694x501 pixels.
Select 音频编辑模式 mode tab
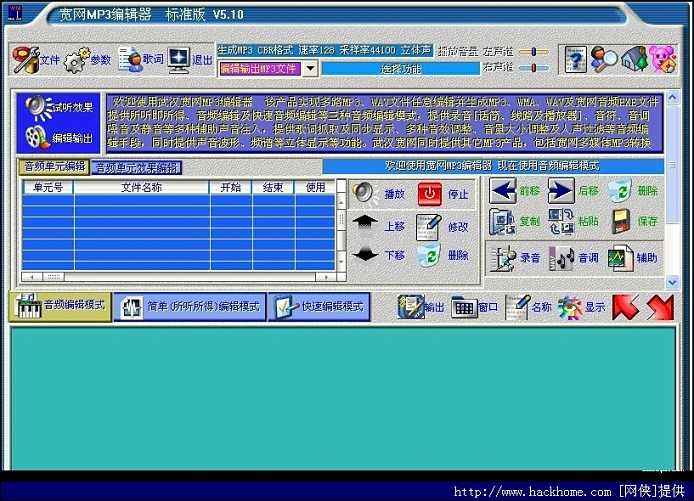point(60,306)
